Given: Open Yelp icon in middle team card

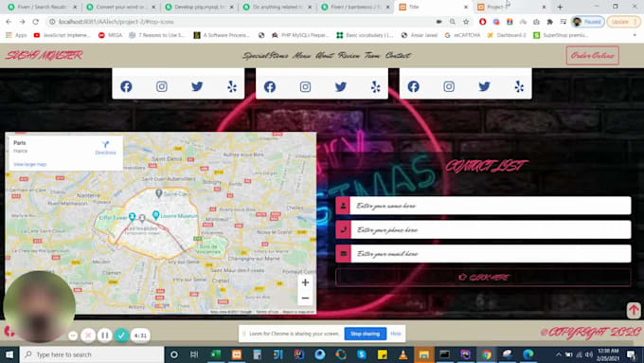Looking at the screenshot, I should 375,87.
